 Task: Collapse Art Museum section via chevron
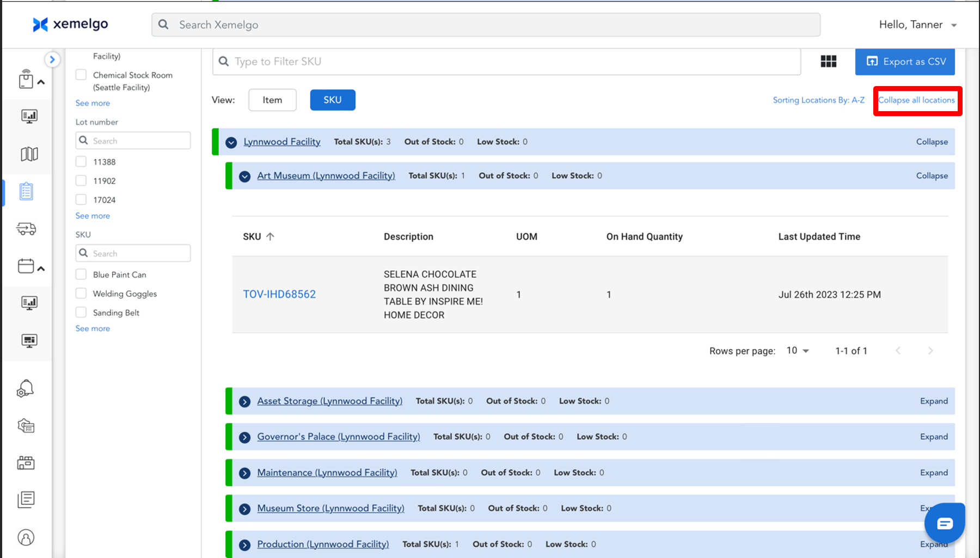(245, 176)
